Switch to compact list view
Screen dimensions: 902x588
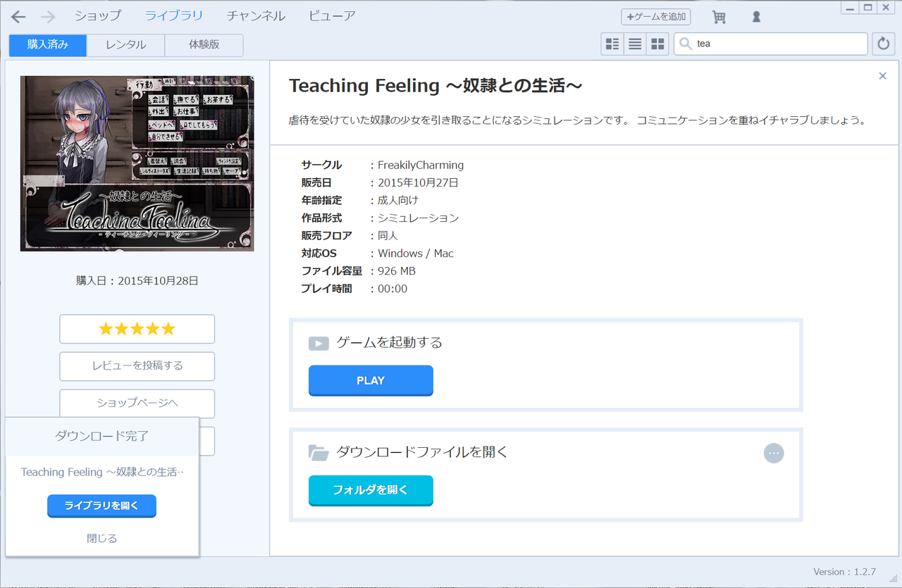point(635,44)
